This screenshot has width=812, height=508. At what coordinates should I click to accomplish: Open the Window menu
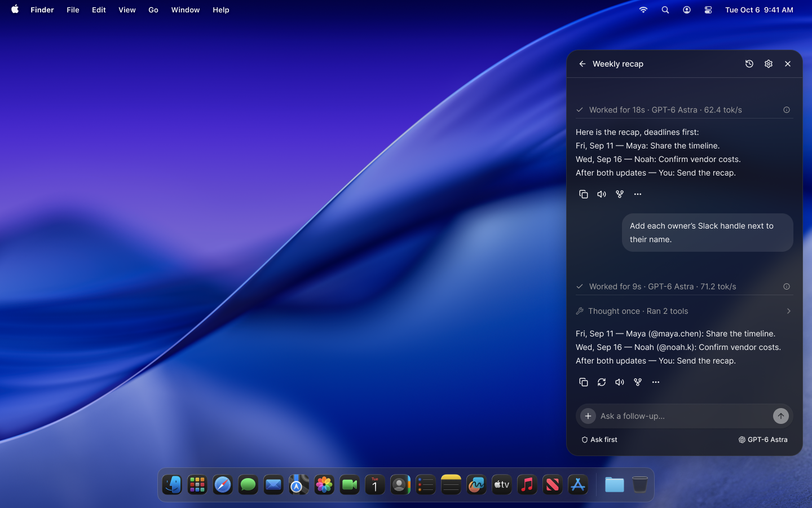186,10
